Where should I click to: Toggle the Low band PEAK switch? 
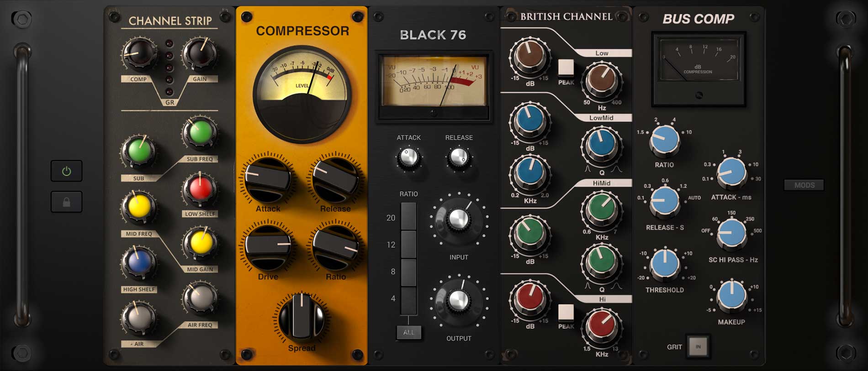tap(566, 68)
